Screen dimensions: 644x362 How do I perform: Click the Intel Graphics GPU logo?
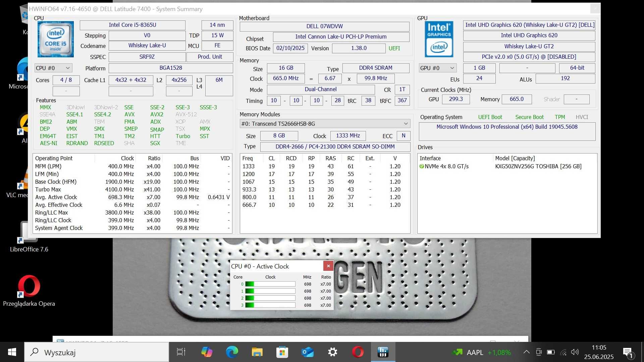click(x=439, y=39)
